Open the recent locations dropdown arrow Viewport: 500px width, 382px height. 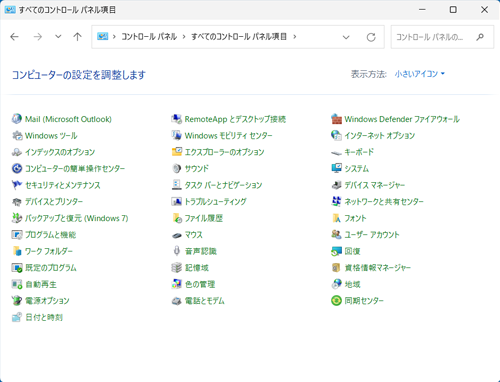tap(58, 37)
